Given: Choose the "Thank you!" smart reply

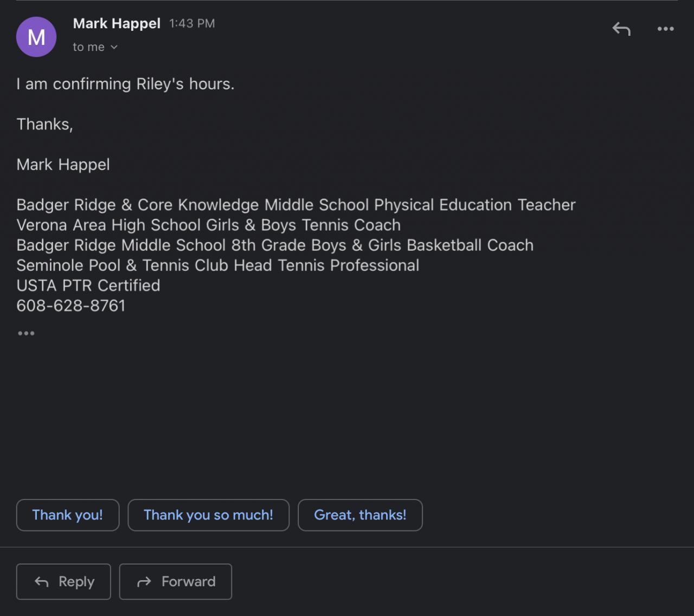Looking at the screenshot, I should point(67,515).
